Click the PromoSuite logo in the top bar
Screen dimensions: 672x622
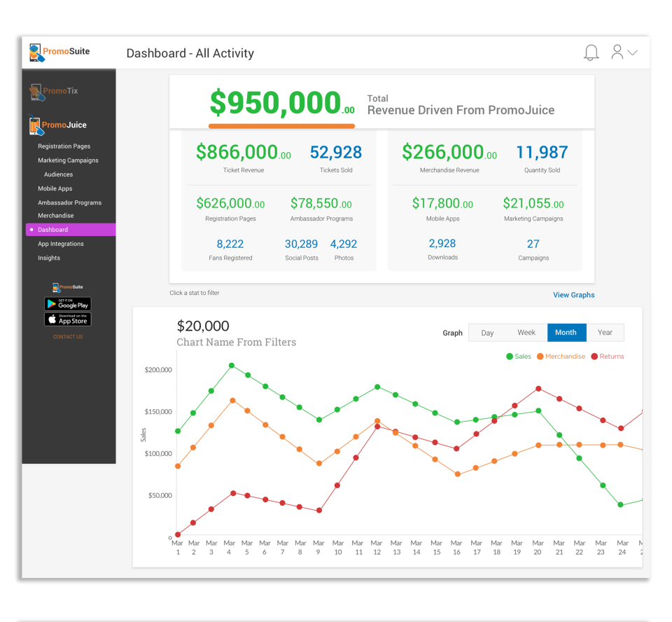click(61, 52)
